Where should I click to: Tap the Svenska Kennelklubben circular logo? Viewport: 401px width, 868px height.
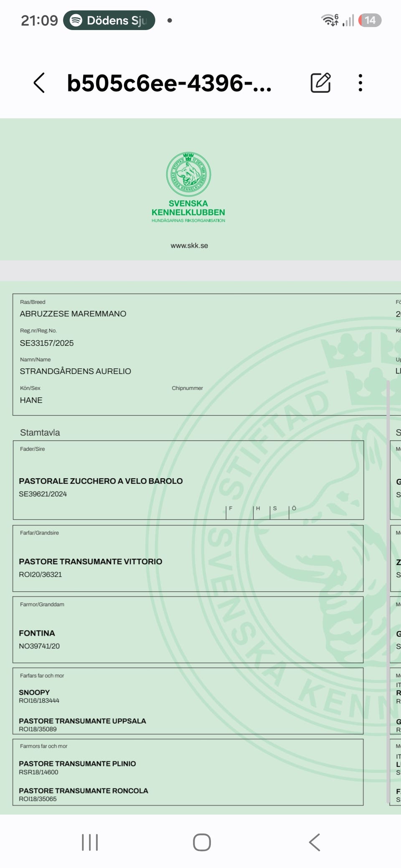pos(188,174)
